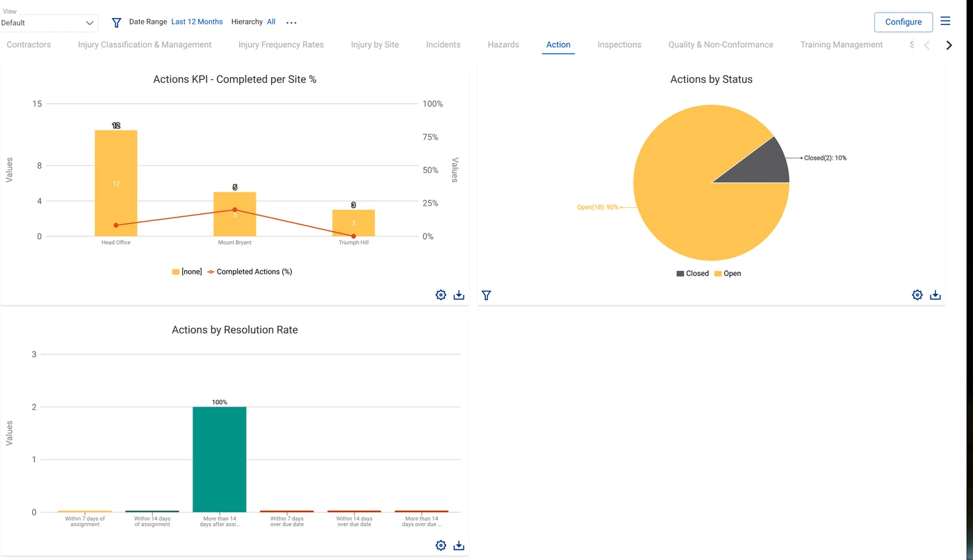This screenshot has height=560, width=973.
Task: Change Date Range from Last 12 Months
Action: (197, 22)
